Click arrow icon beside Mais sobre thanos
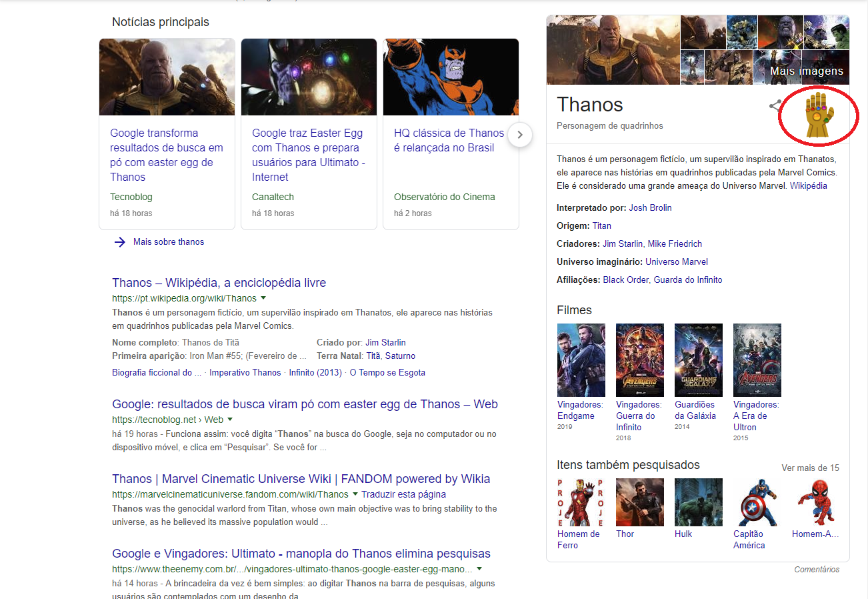 pyautogui.click(x=120, y=242)
